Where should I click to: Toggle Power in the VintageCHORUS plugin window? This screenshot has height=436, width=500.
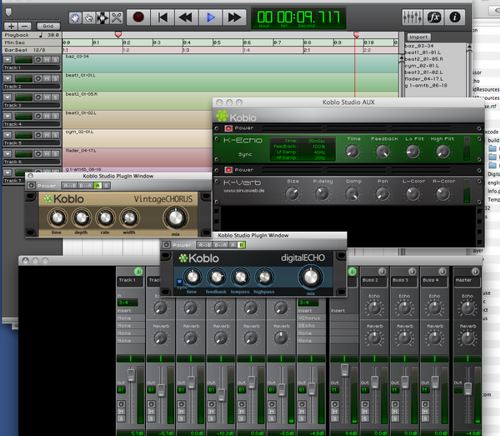coord(32,185)
